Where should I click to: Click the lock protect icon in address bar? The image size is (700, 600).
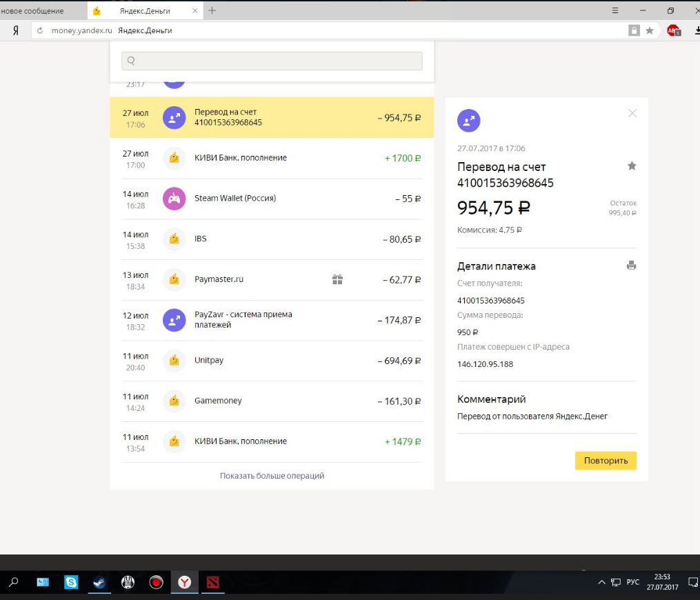point(634,30)
